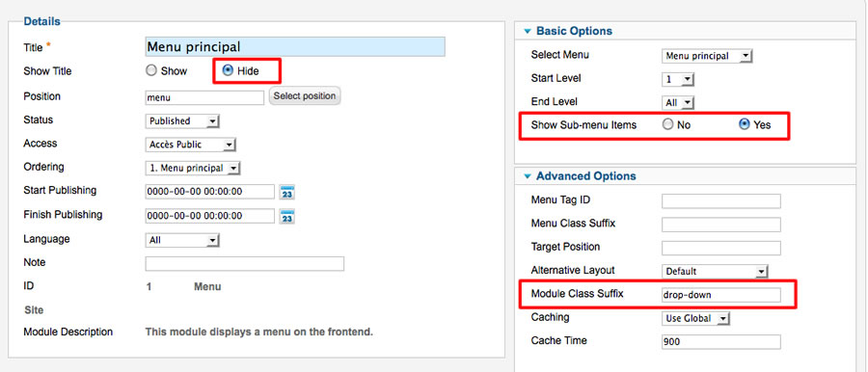Open the Access dropdown showing Accès Public
Viewport: 868px width, 372px height.
click(190, 145)
